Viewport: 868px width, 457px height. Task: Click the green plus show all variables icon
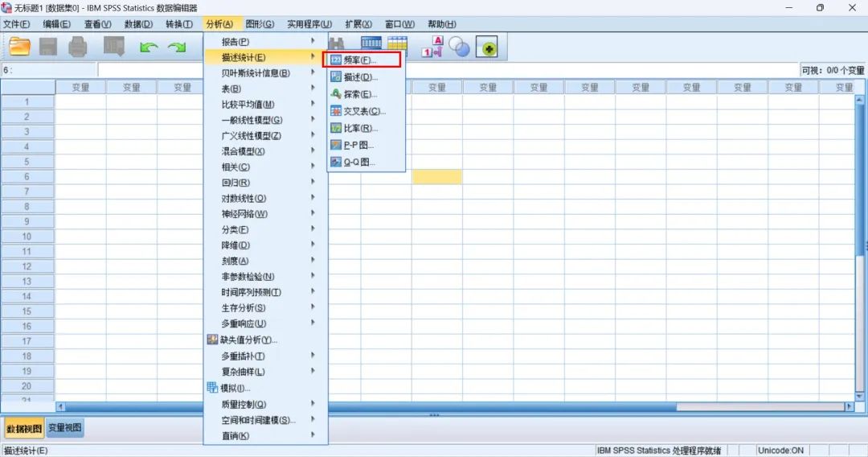[487, 47]
